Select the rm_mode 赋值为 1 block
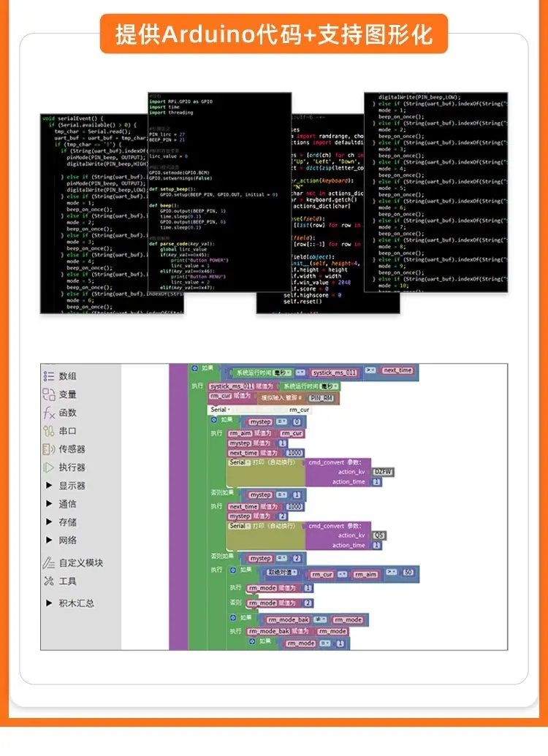This screenshot has width=548, height=756. (x=280, y=588)
